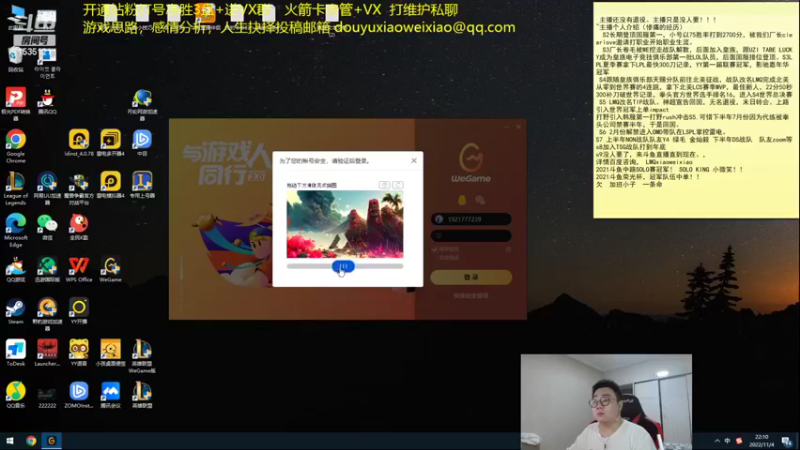The width and height of the screenshot is (800, 450).
Task: Open the 全民K歌 desktop shortcut
Action: point(79,227)
